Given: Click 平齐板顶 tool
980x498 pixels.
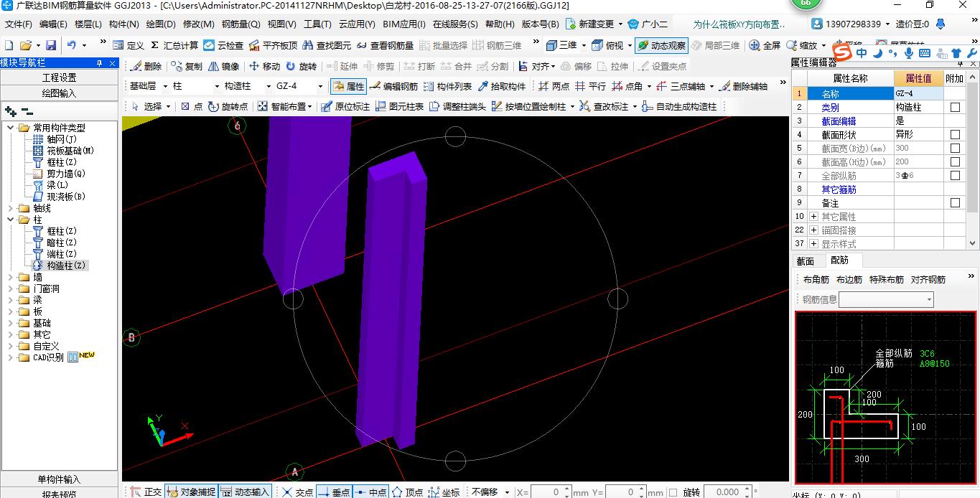Looking at the screenshot, I should (x=273, y=45).
